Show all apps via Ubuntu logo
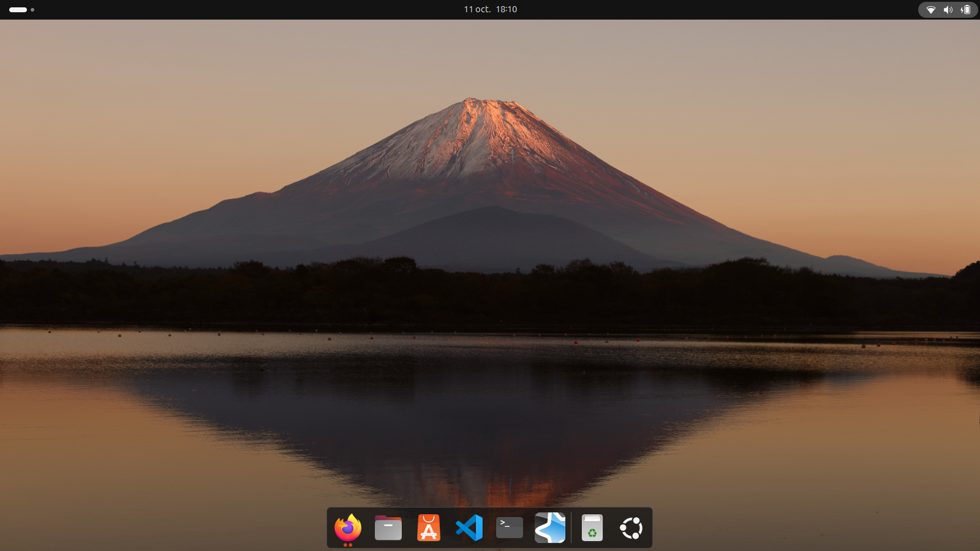The width and height of the screenshot is (980, 551). click(x=631, y=528)
